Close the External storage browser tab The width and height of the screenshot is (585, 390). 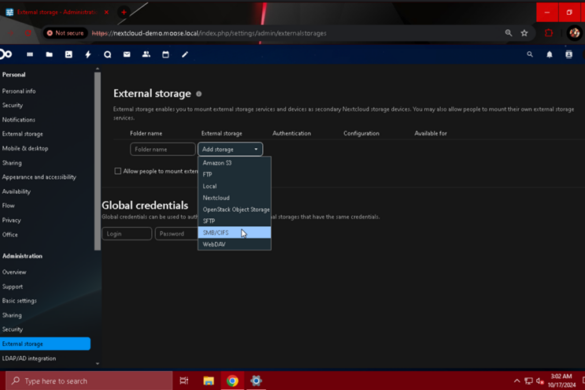(106, 12)
